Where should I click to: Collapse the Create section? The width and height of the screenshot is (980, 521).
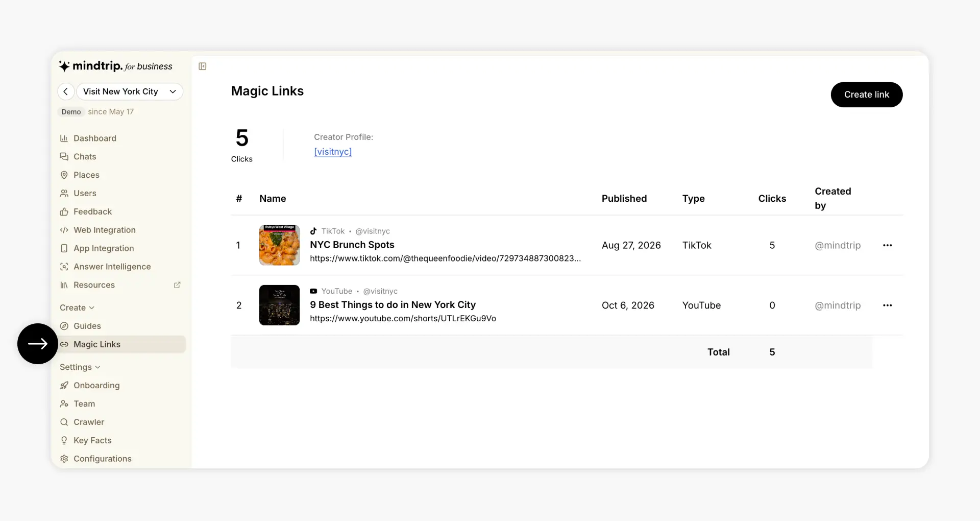tap(77, 308)
